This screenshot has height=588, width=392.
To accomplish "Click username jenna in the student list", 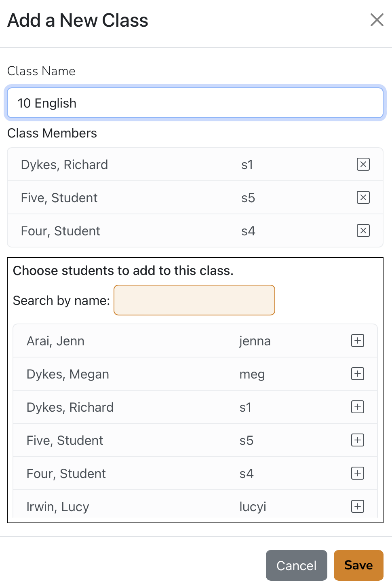I will coord(255,341).
